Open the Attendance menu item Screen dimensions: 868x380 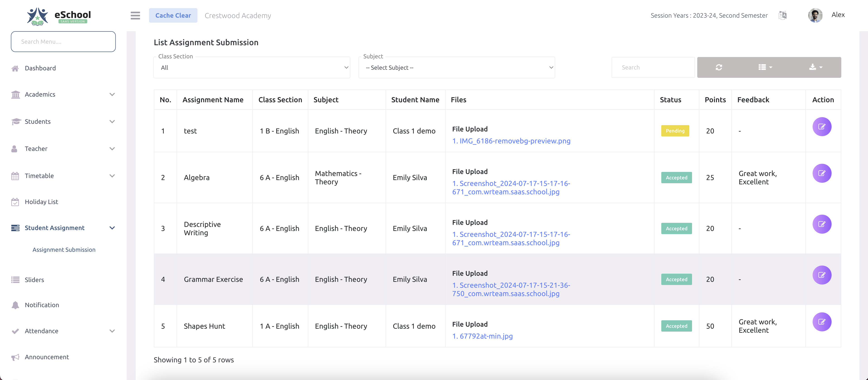[x=41, y=331]
